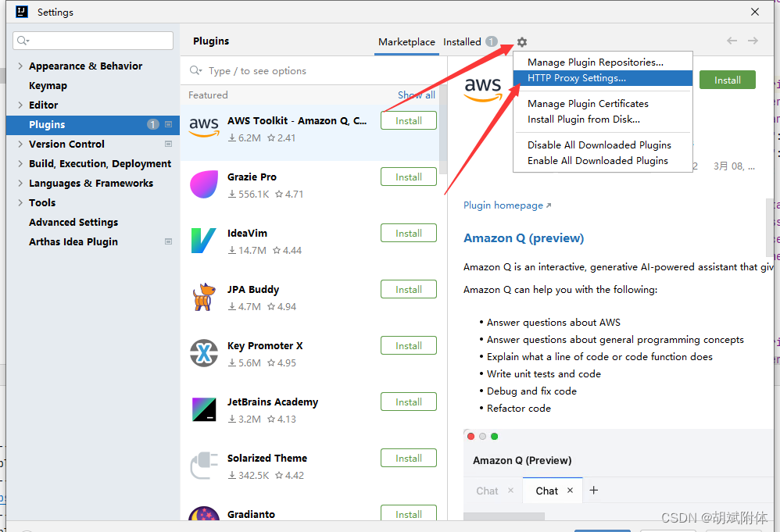Focus the plugin search field
This screenshot has height=532, width=780.
pyautogui.click(x=313, y=70)
